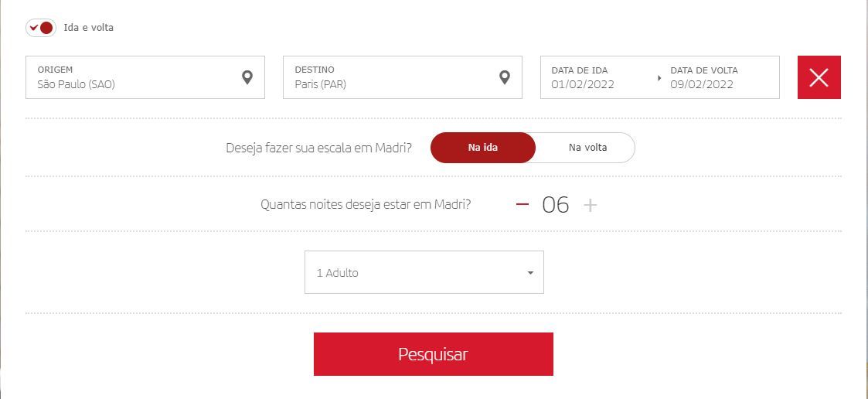Open the 1 Adulto passengers dropdown

[424, 272]
